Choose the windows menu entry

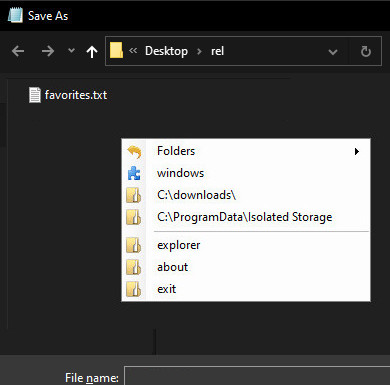coord(246,173)
